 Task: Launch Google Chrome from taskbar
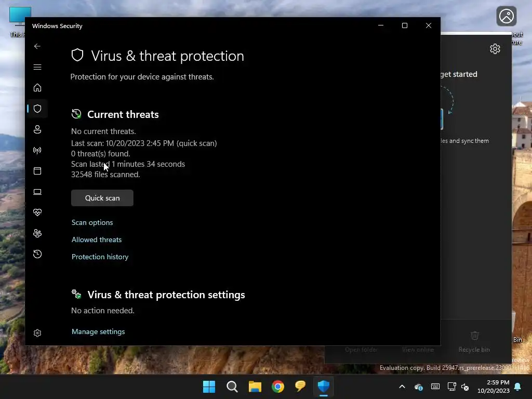[278, 387]
